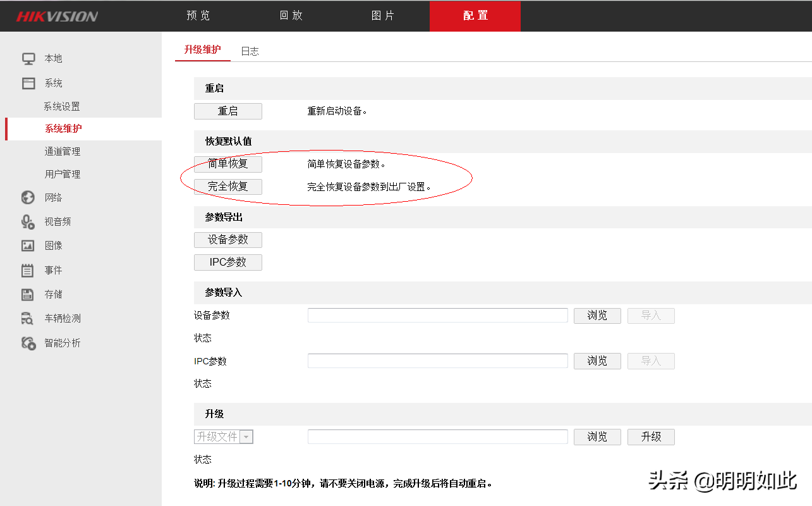Click 完全恢复 to restore factory defaults
Screen dimensions: 812x506
[x=227, y=186]
